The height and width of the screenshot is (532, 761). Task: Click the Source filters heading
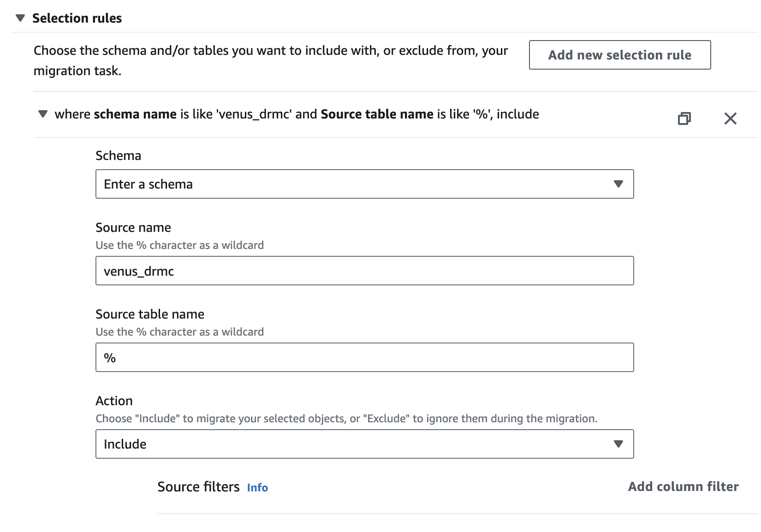tap(198, 487)
